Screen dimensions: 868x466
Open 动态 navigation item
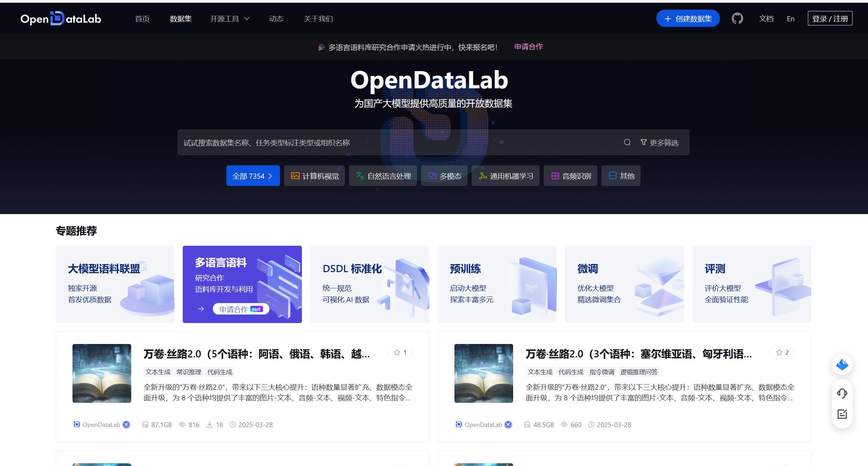click(276, 19)
